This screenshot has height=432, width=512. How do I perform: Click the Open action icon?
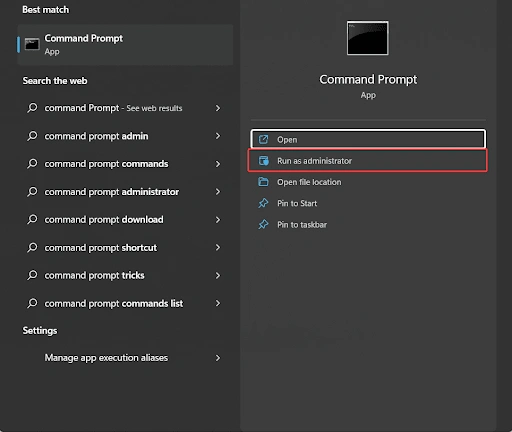(263, 139)
